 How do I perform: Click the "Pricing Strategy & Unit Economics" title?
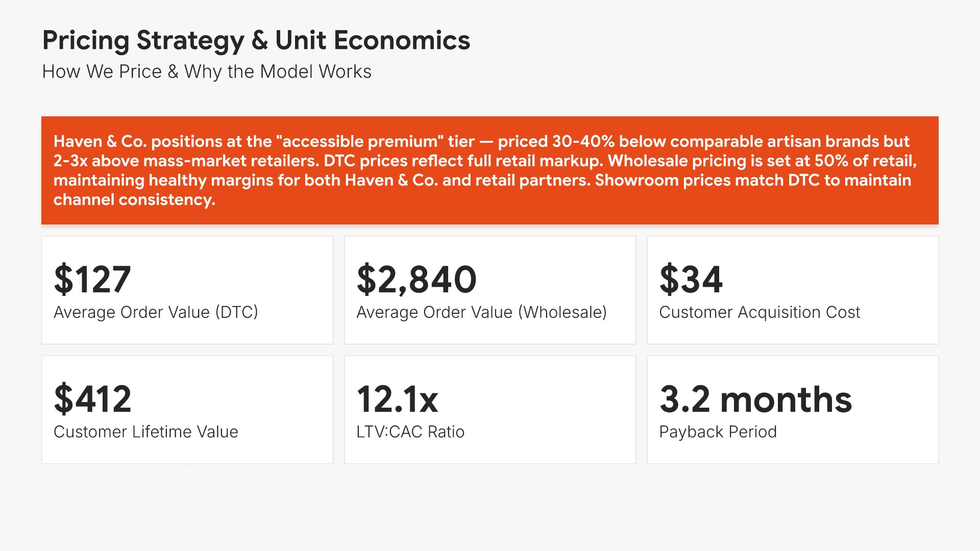pyautogui.click(x=256, y=40)
